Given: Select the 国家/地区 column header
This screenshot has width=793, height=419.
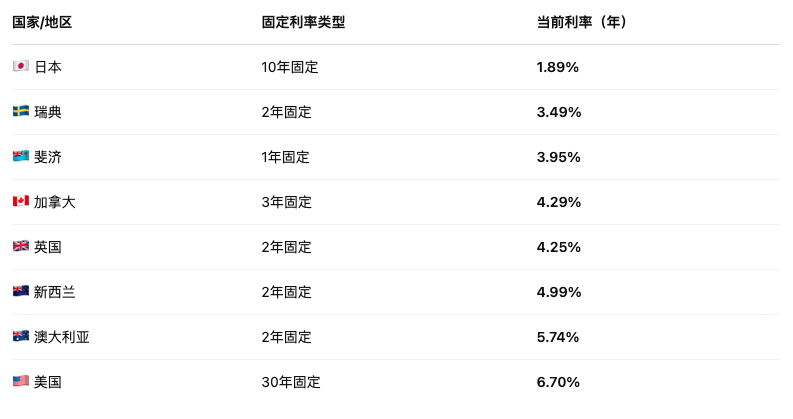Looking at the screenshot, I should pyautogui.click(x=42, y=22).
